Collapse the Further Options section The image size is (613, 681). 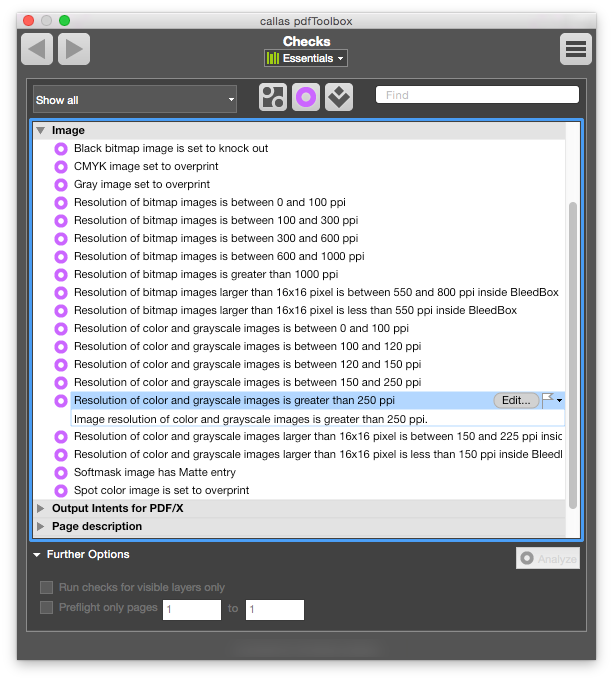coord(37,555)
